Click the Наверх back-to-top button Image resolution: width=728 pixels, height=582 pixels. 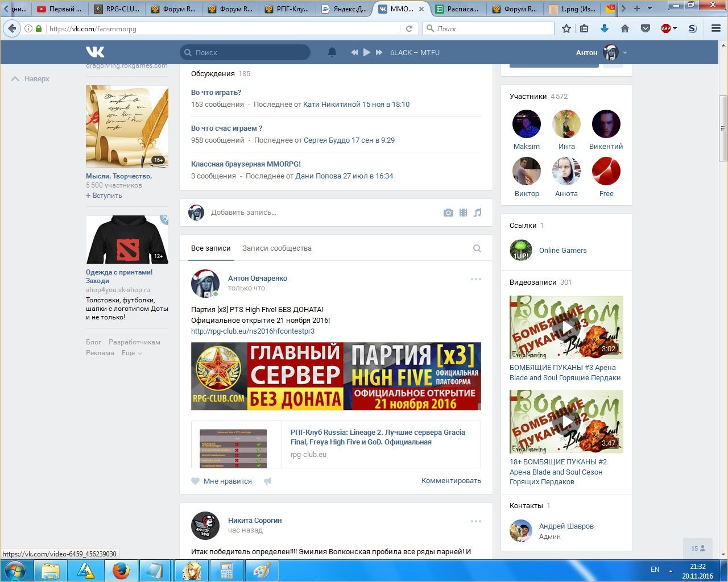click(x=31, y=79)
